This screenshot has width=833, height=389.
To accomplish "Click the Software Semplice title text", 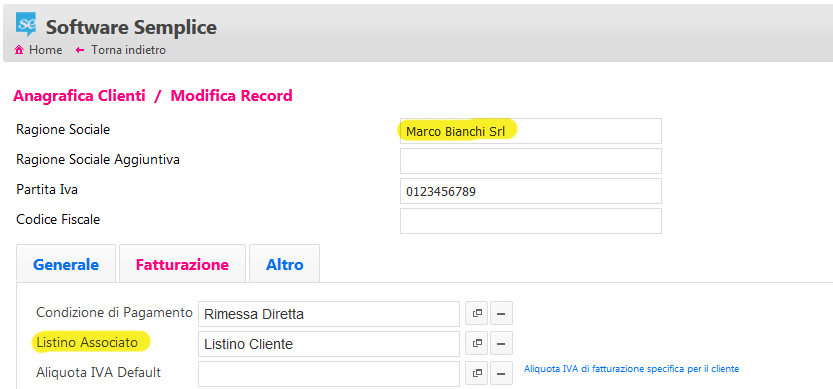I will pos(131,27).
